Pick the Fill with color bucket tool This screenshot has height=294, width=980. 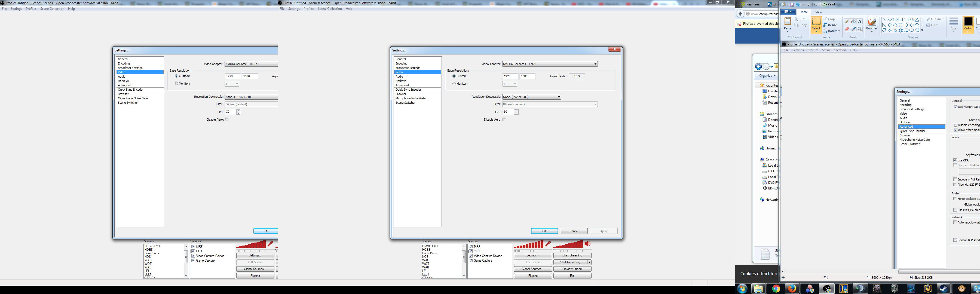(x=853, y=22)
